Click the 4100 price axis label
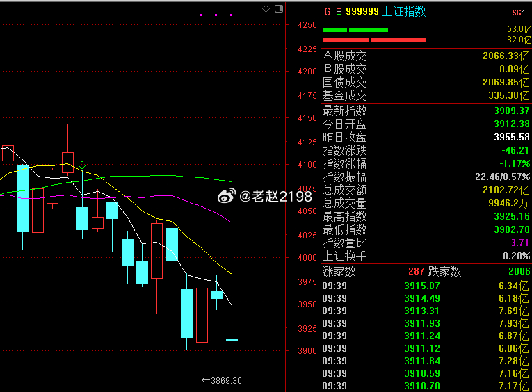 (x=307, y=165)
